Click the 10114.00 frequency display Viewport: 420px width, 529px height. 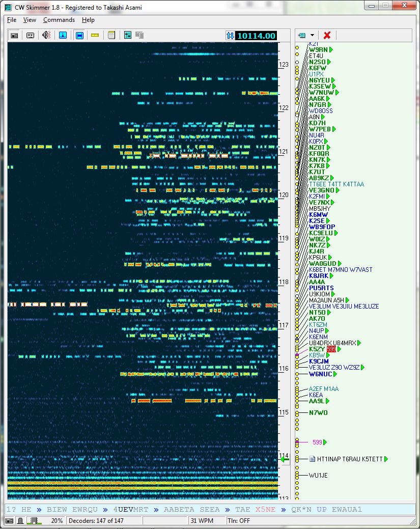[x=256, y=36]
